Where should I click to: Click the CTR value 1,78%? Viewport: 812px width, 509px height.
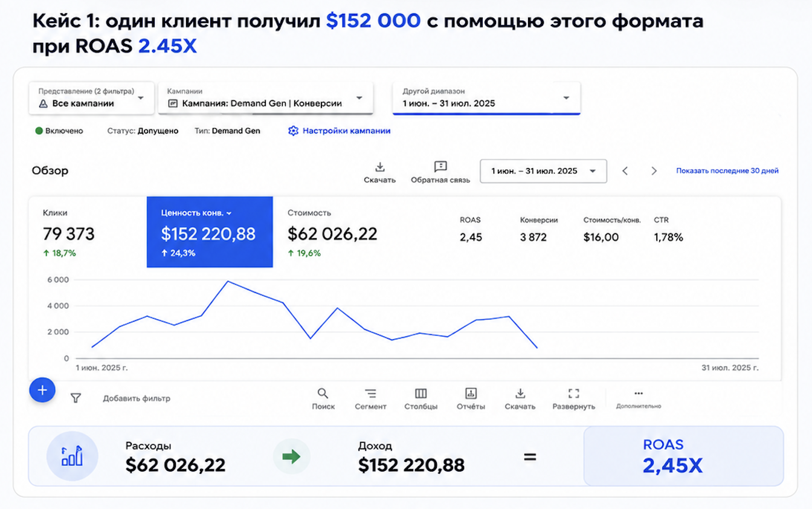668,237
